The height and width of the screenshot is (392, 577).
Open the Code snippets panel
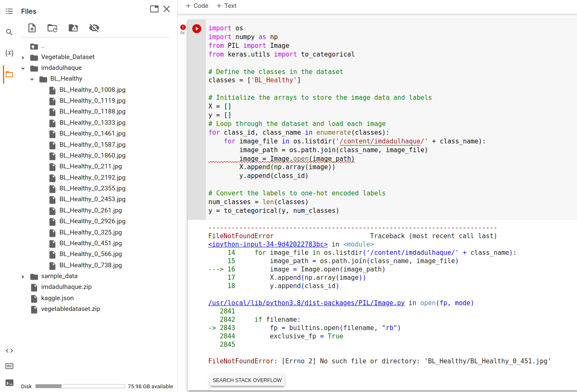click(x=9, y=350)
